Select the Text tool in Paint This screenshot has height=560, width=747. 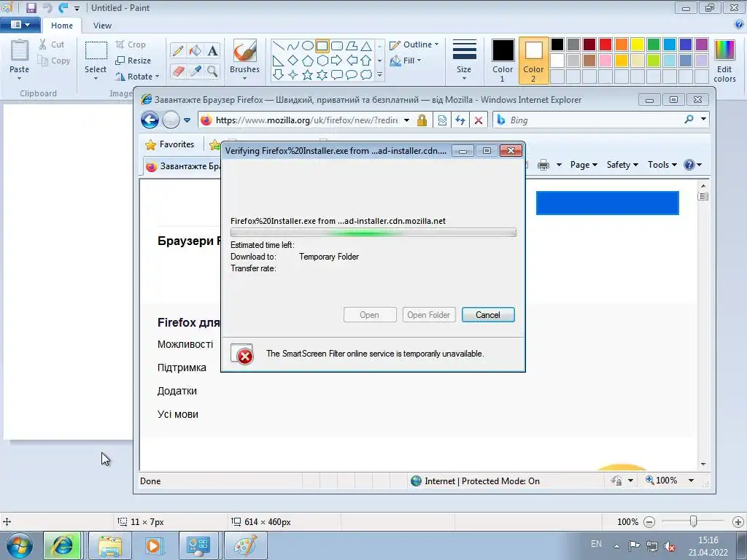(212, 50)
